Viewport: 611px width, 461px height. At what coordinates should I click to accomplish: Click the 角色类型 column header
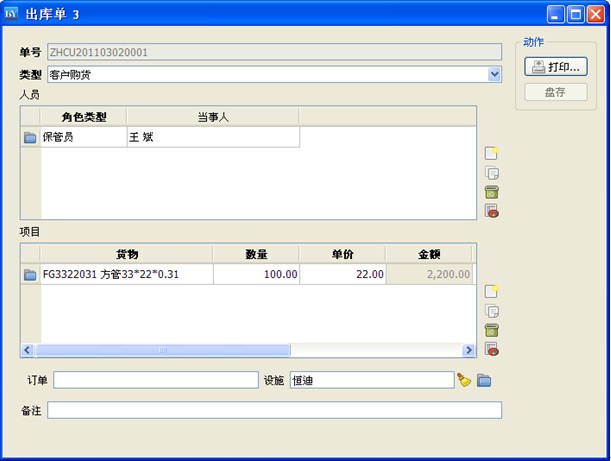coord(84,117)
